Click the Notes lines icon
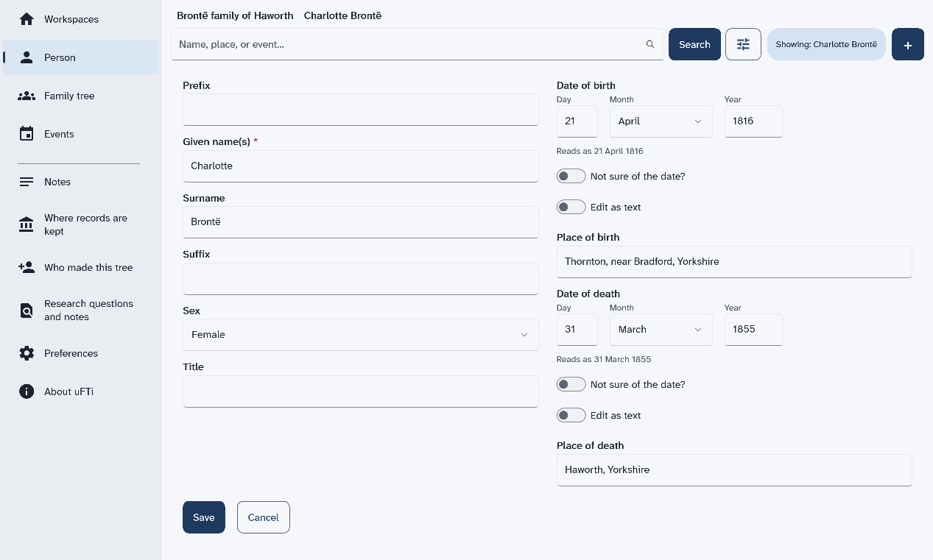Image resolution: width=933 pixels, height=560 pixels. point(27,182)
